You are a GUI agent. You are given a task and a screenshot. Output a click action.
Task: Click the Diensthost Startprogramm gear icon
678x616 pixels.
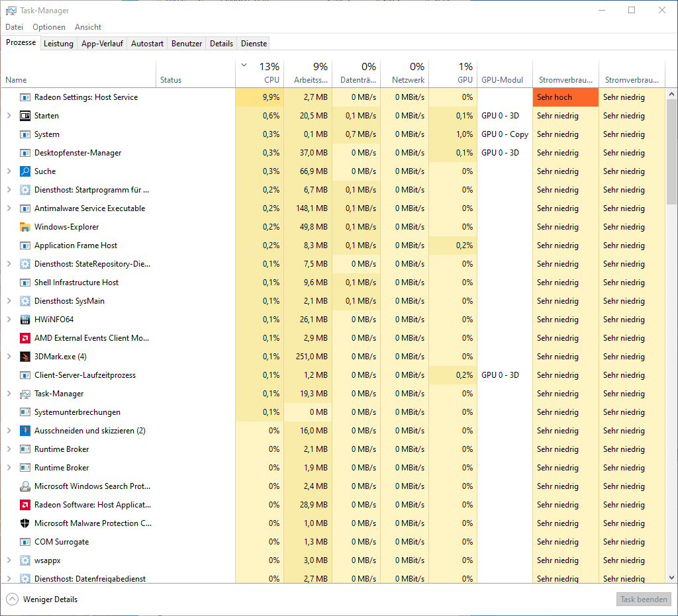click(x=25, y=190)
